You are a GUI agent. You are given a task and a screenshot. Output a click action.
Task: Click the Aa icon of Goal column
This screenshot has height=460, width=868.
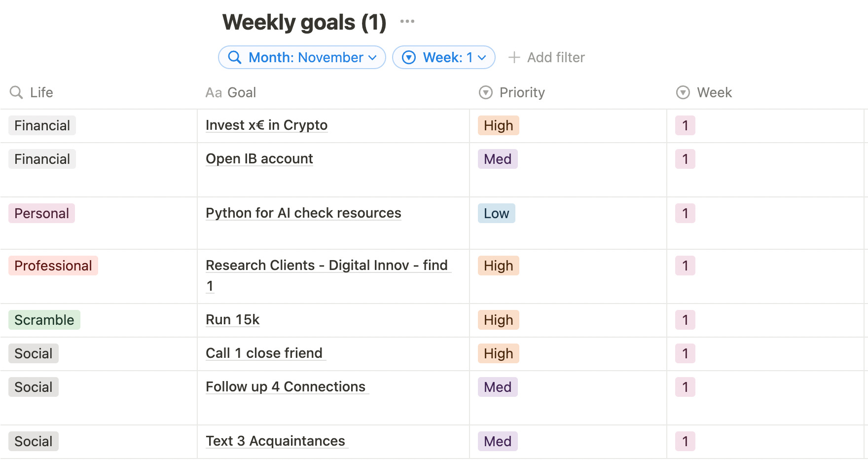[214, 93]
